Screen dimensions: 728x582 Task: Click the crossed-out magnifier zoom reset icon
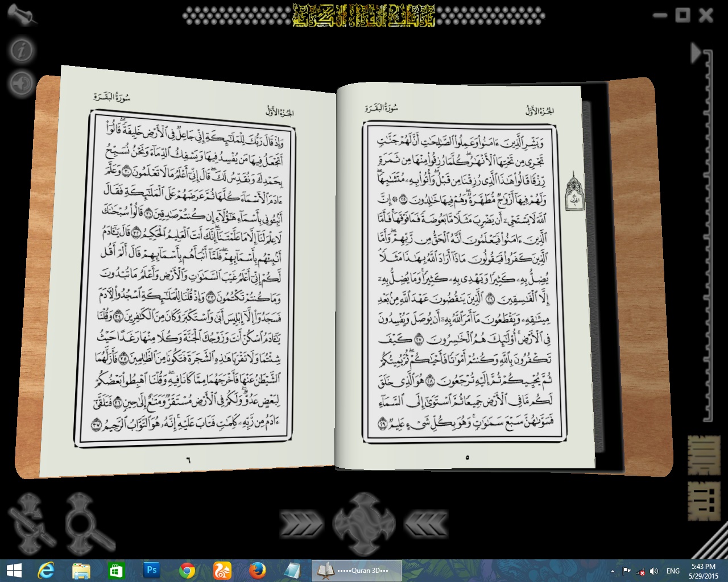pos(31,524)
